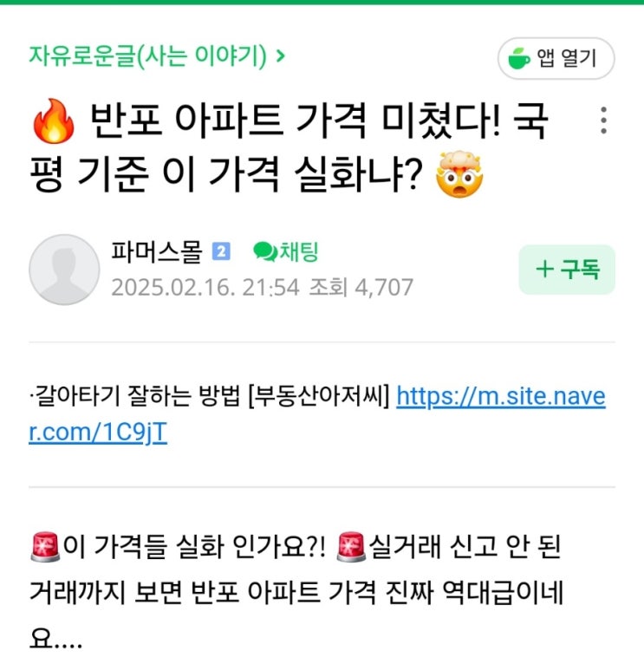Screen dimensions: 644x670
Task: Open the m.site.naver.com/1C9jT hyperlink
Action: [317, 414]
